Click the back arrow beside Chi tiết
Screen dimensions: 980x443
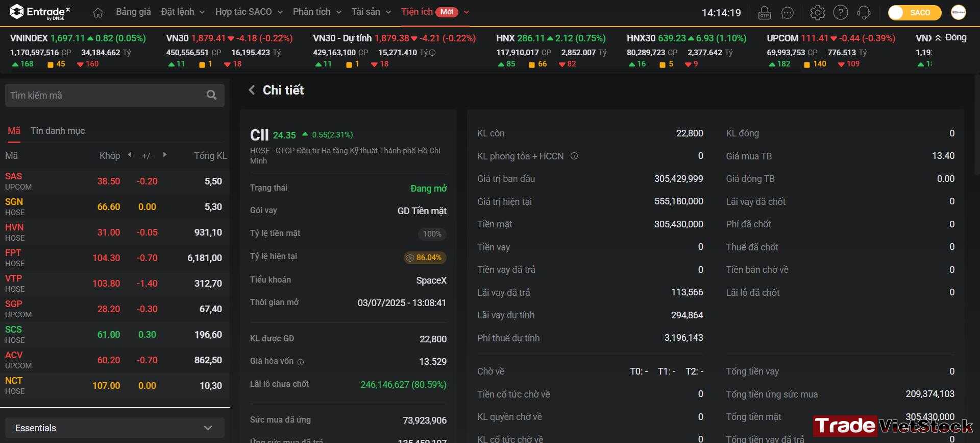[252, 90]
